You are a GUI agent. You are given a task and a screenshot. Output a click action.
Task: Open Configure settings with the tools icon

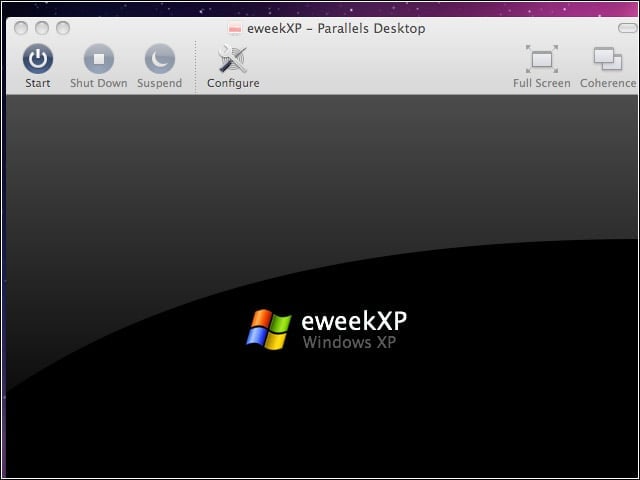pyautogui.click(x=233, y=59)
